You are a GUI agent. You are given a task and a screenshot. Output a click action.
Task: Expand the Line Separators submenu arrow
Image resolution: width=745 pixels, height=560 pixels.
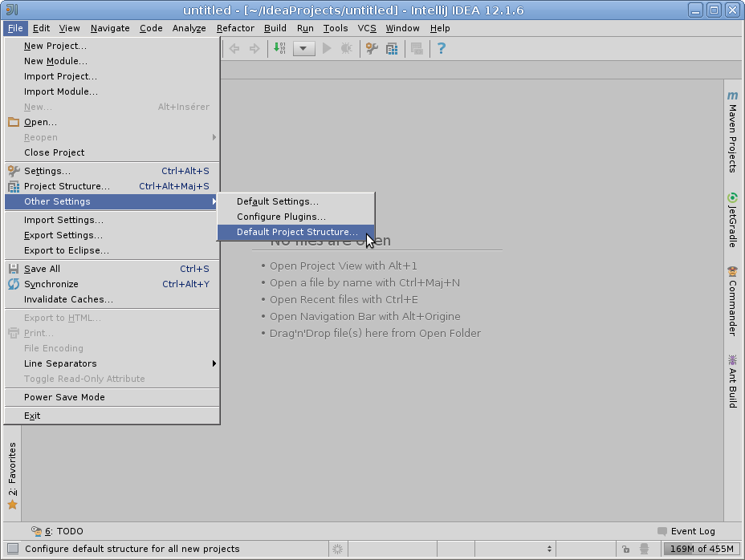coord(214,363)
